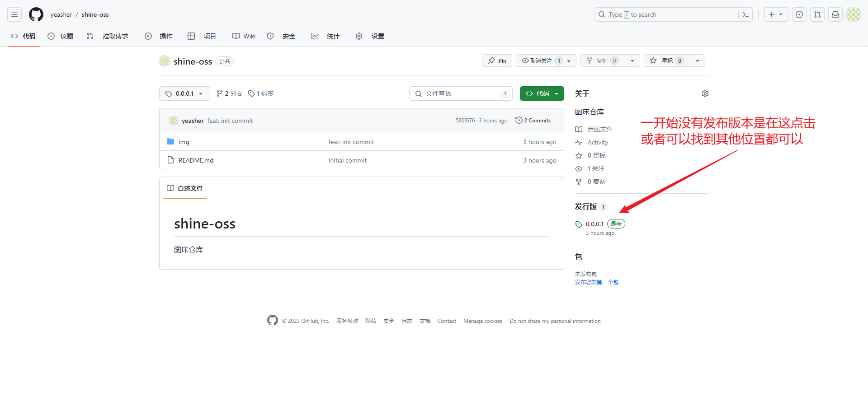View the 2 Commits history
This screenshot has height=415, width=868.
[533, 121]
